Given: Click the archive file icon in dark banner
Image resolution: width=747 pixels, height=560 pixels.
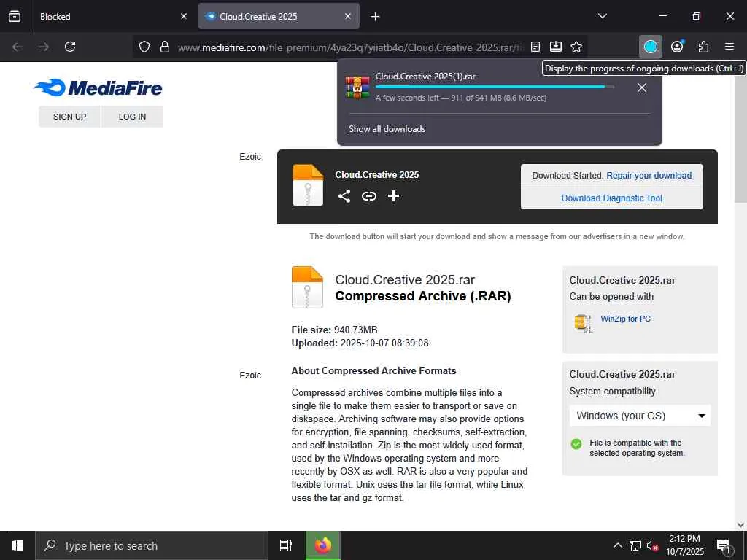Looking at the screenshot, I should [308, 184].
